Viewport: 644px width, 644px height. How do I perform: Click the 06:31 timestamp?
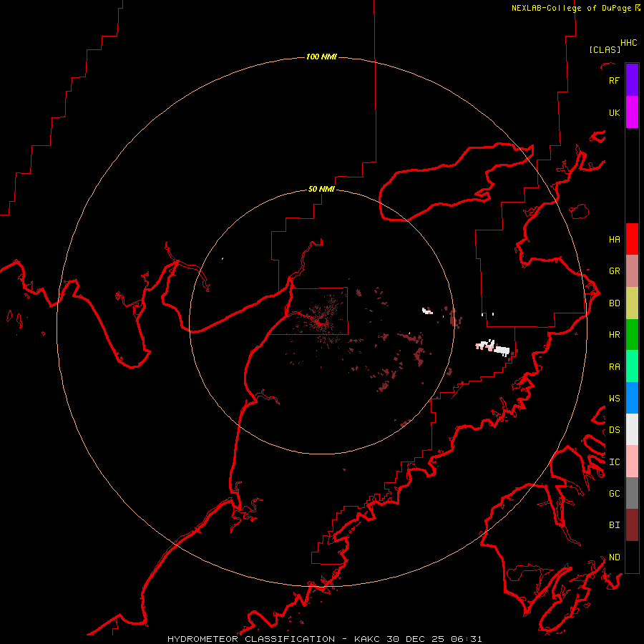467,639
